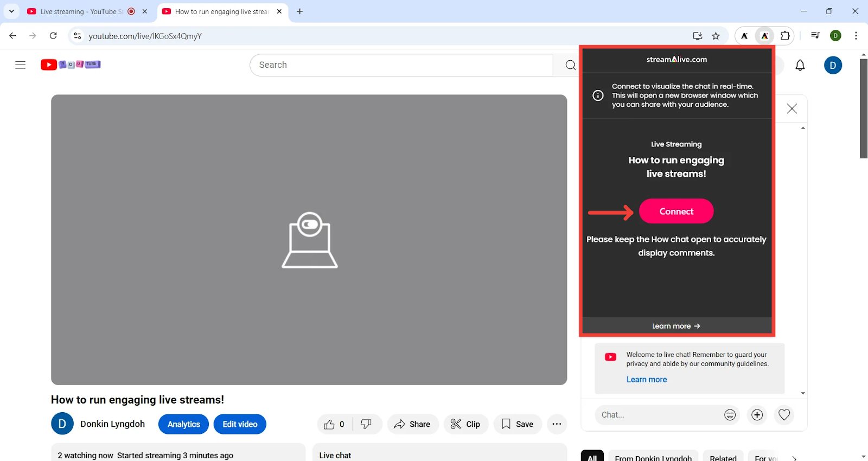The height and width of the screenshot is (461, 868).
Task: Open channel Analytics
Action: point(183,424)
